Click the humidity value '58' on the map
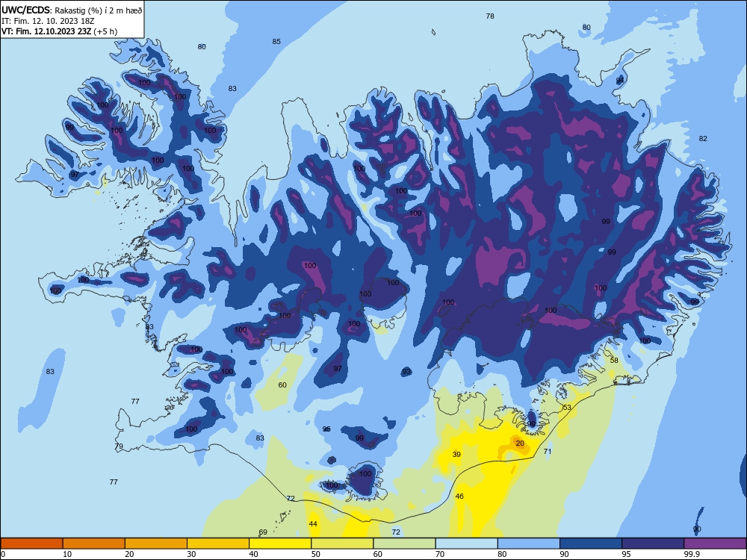 click(614, 360)
